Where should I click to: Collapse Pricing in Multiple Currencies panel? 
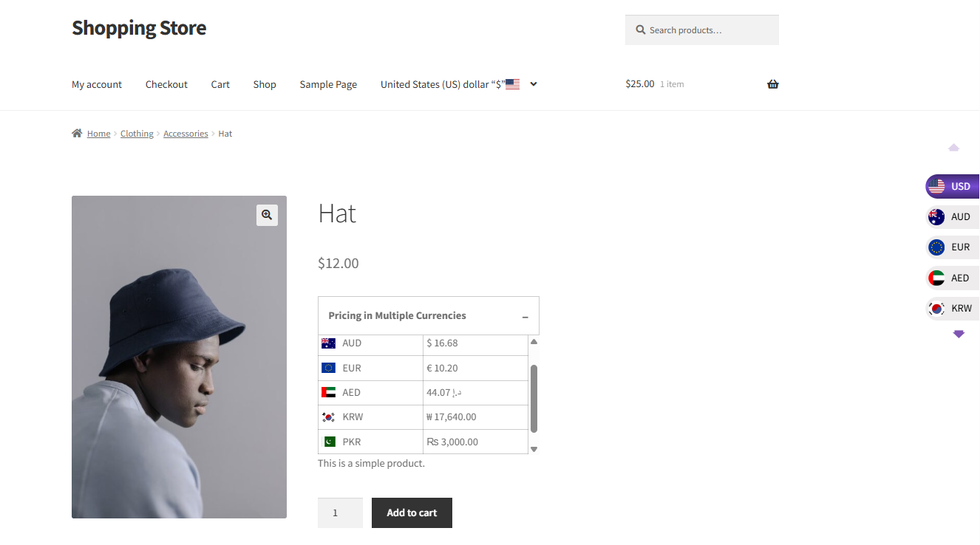(x=525, y=316)
